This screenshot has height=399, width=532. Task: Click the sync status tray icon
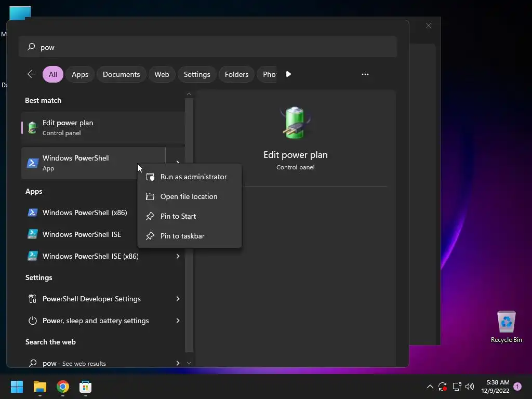click(x=443, y=387)
